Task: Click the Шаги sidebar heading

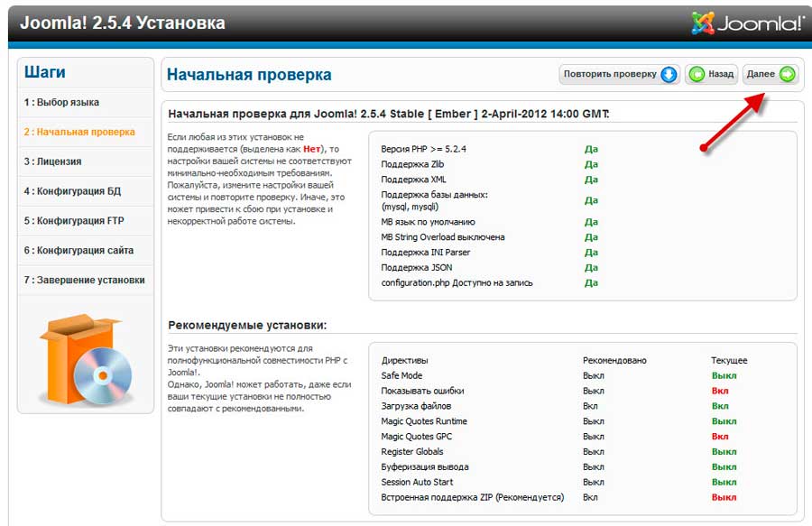Action: pyautogui.click(x=44, y=72)
